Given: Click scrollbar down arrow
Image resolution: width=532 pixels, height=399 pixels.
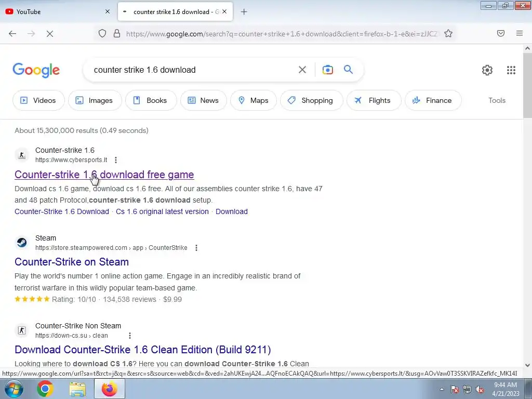Looking at the screenshot, I should click(527, 365).
